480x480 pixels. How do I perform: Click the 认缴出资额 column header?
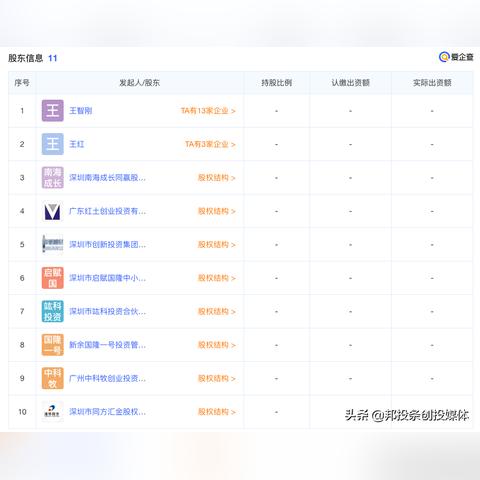[x=351, y=83]
